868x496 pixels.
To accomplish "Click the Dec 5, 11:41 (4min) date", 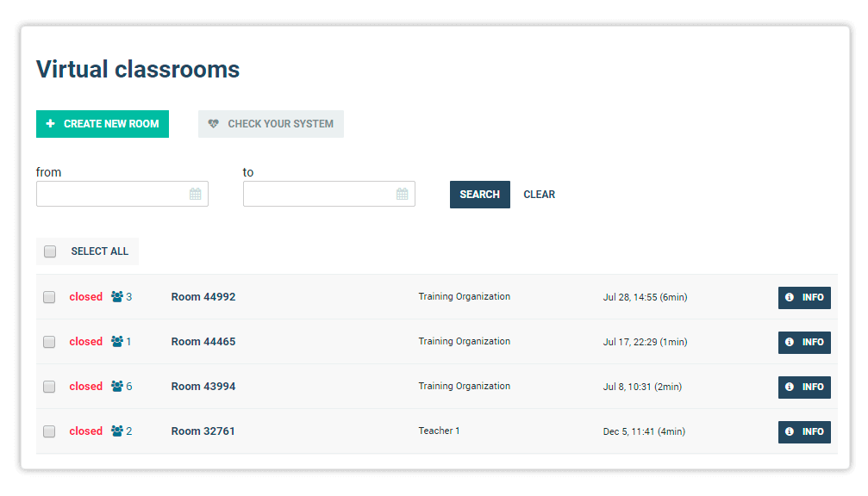I will point(645,432).
